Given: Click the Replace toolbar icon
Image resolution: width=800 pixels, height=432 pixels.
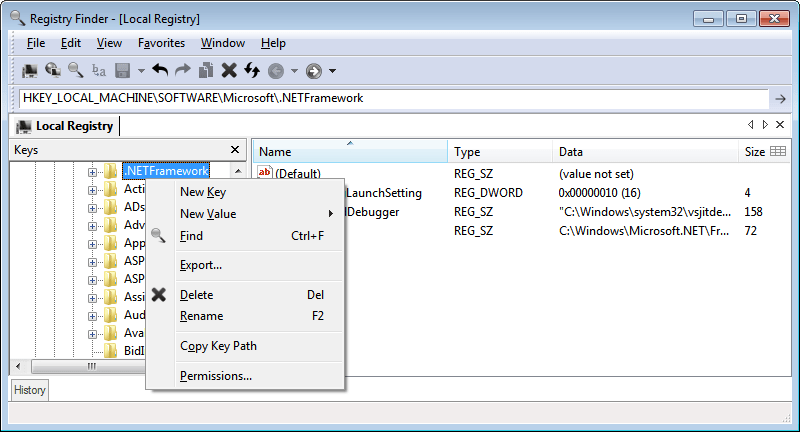Looking at the screenshot, I should click(98, 70).
